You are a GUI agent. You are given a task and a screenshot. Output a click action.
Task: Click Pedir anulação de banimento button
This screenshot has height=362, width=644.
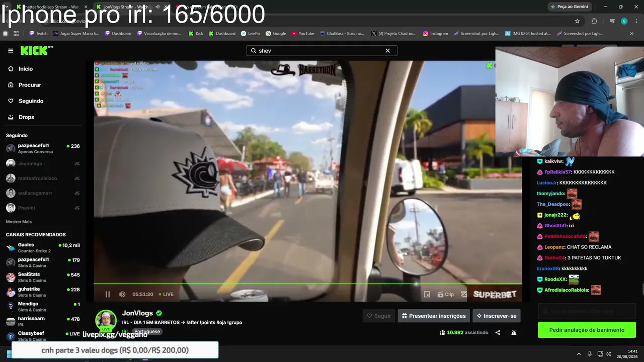[x=587, y=330]
